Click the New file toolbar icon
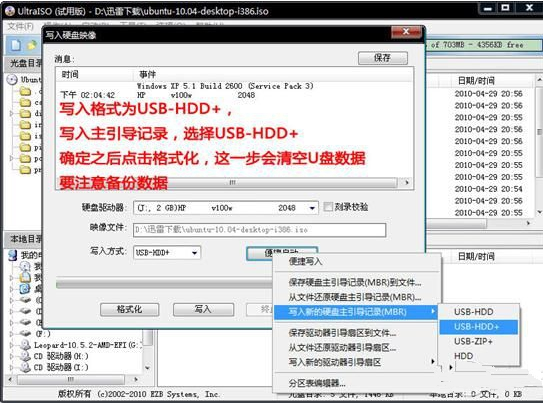This screenshot has width=543, height=404. (16, 45)
